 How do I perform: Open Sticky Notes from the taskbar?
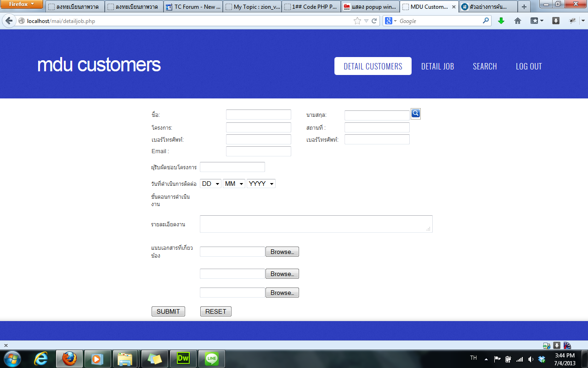(x=155, y=359)
